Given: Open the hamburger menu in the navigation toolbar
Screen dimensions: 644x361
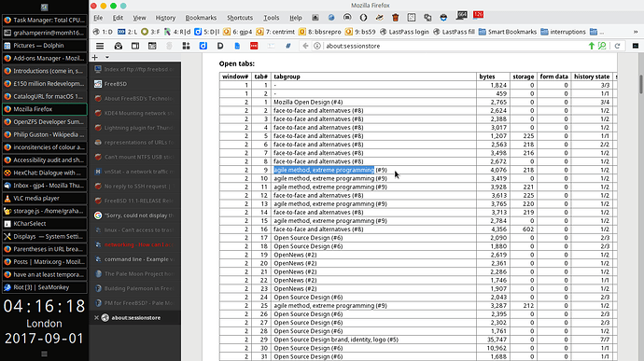Looking at the screenshot, I should point(100,46).
